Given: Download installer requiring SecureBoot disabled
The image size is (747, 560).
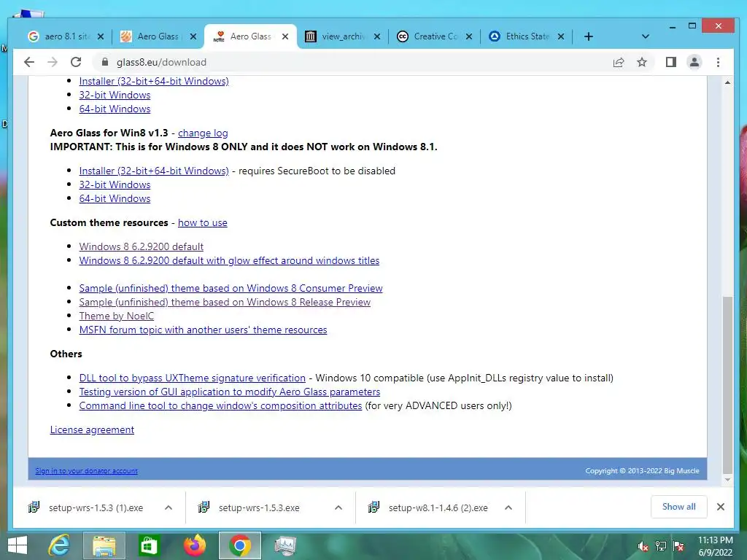Looking at the screenshot, I should [x=154, y=171].
